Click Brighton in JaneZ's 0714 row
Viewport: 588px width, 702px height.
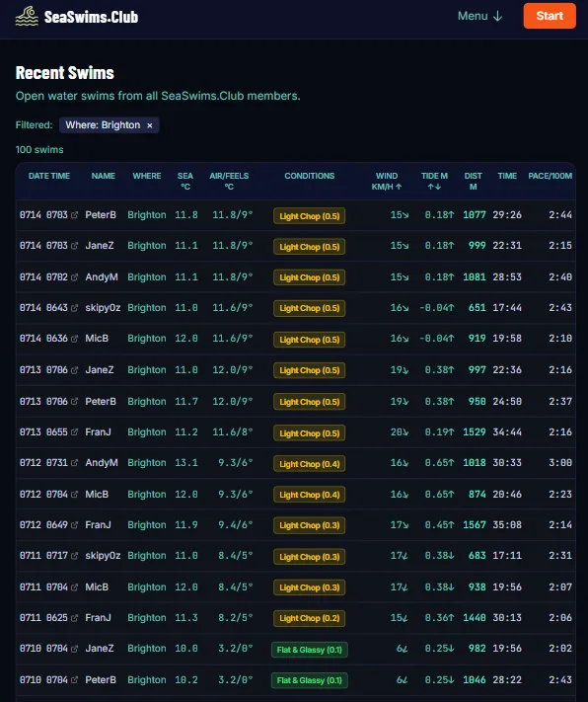coord(147,245)
